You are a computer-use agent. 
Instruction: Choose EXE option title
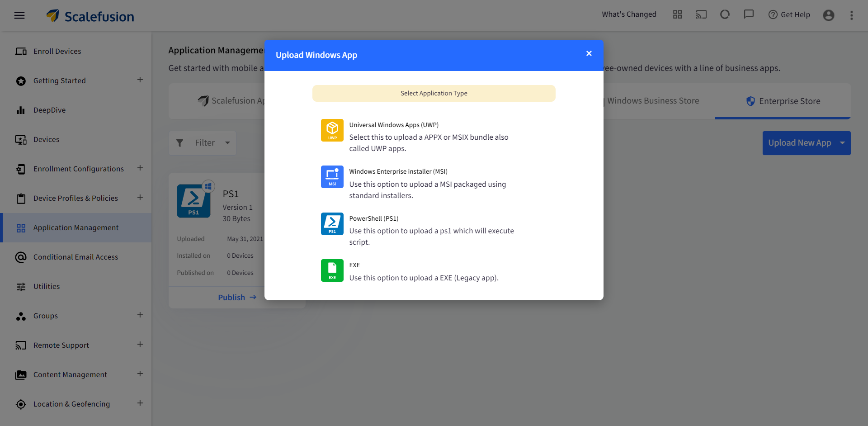(x=354, y=265)
